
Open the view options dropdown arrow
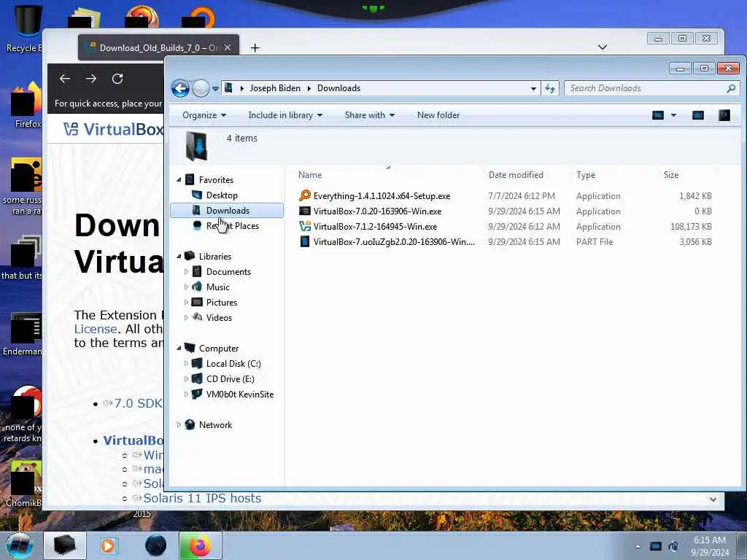[673, 115]
